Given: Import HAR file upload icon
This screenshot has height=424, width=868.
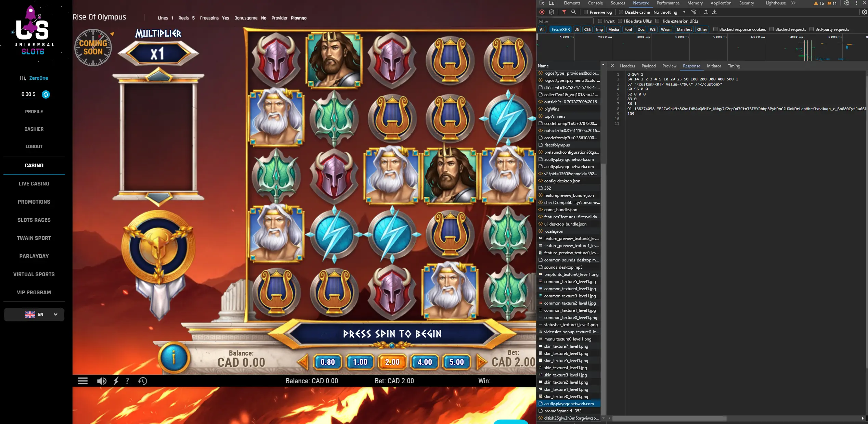Looking at the screenshot, I should click(x=706, y=12).
